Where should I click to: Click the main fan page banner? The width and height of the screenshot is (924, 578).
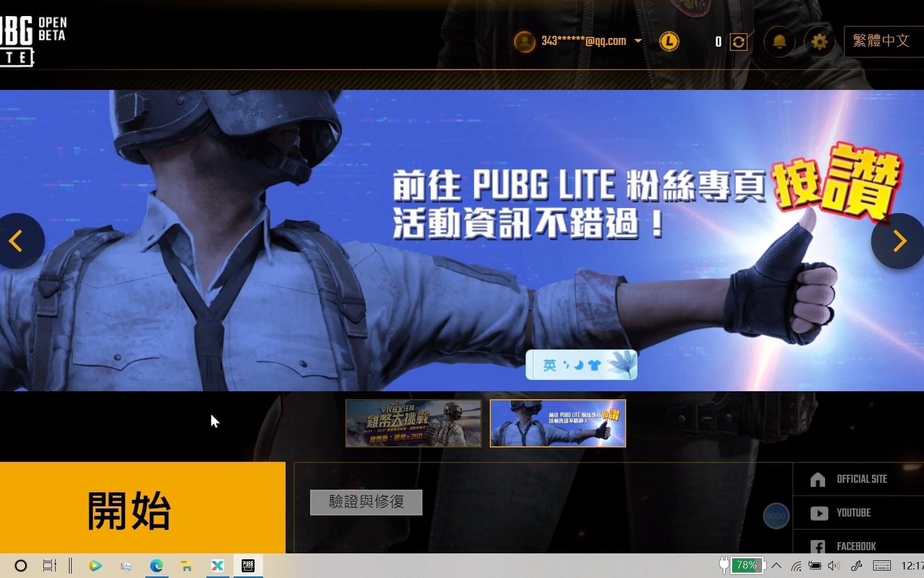[x=462, y=240]
